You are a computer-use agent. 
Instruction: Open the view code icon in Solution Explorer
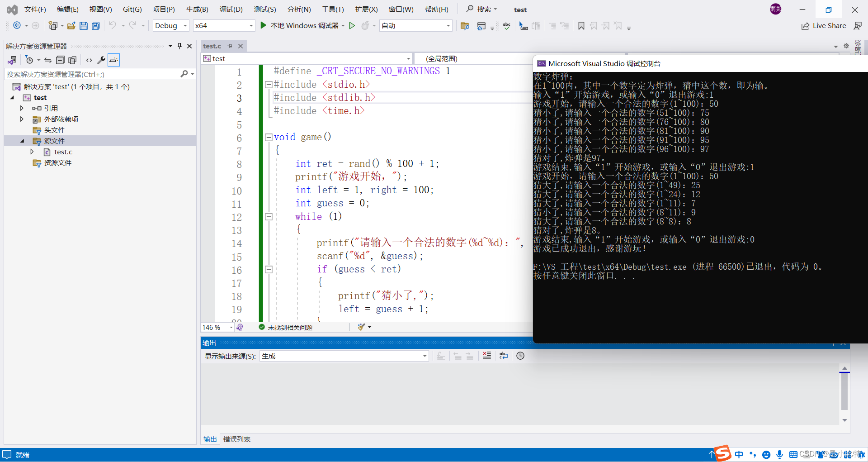click(x=89, y=60)
